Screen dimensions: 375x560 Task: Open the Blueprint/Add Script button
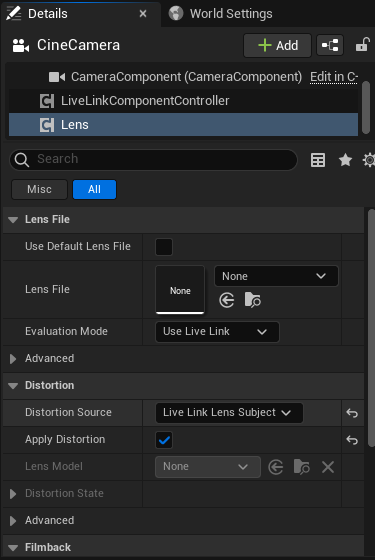[330, 45]
